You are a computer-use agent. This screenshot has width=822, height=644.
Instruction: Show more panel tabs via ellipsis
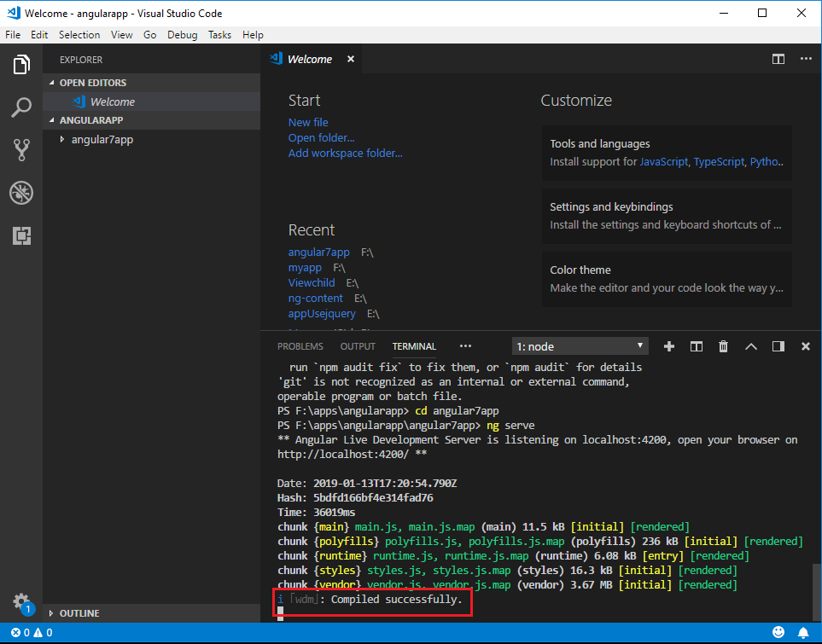coord(465,346)
